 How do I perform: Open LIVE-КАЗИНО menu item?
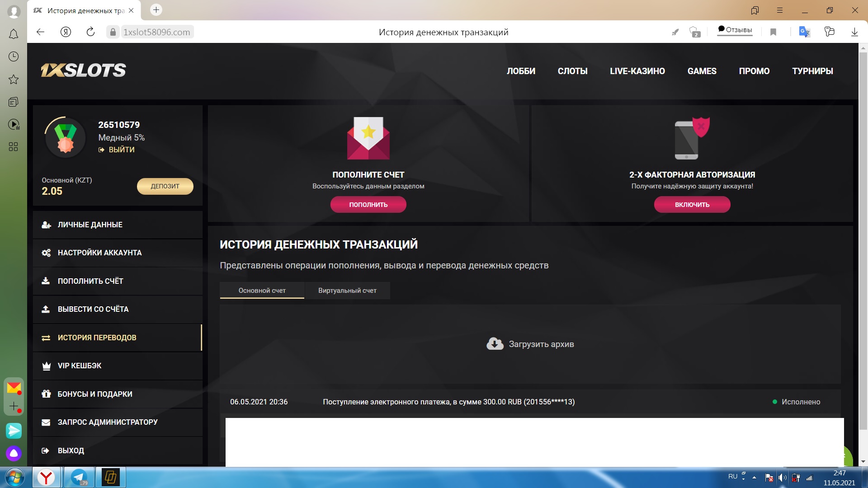click(637, 71)
